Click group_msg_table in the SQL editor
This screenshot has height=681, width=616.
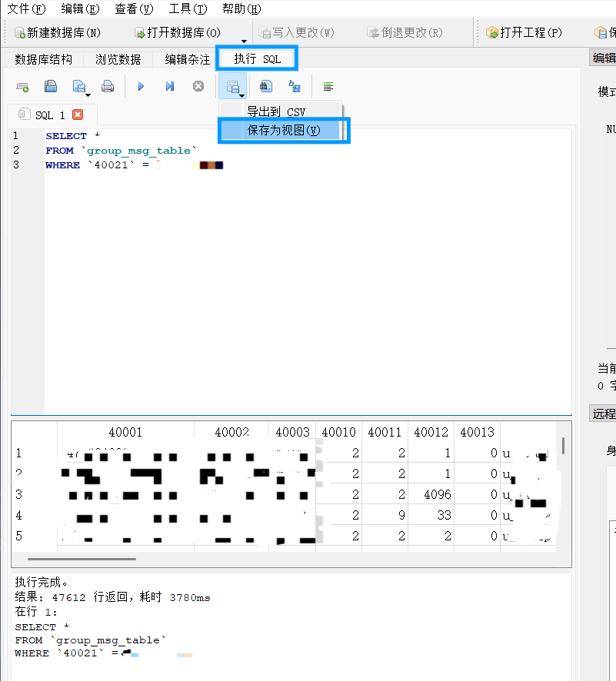pyautogui.click(x=138, y=151)
